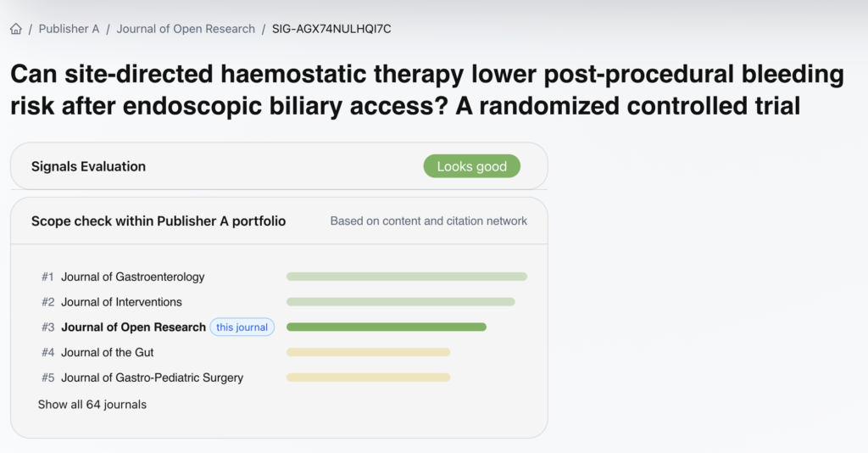868x453 pixels.
Task: Click the this journal tag
Action: tap(242, 327)
